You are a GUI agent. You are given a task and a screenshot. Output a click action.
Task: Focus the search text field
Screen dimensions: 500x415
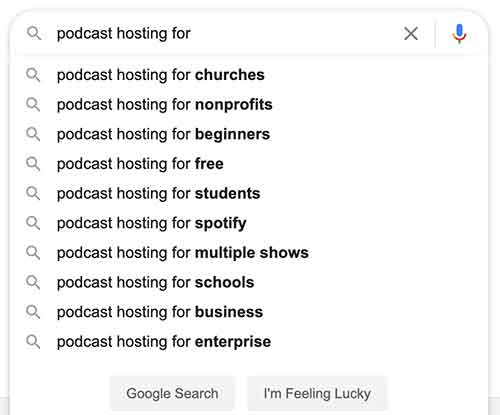[225, 34]
